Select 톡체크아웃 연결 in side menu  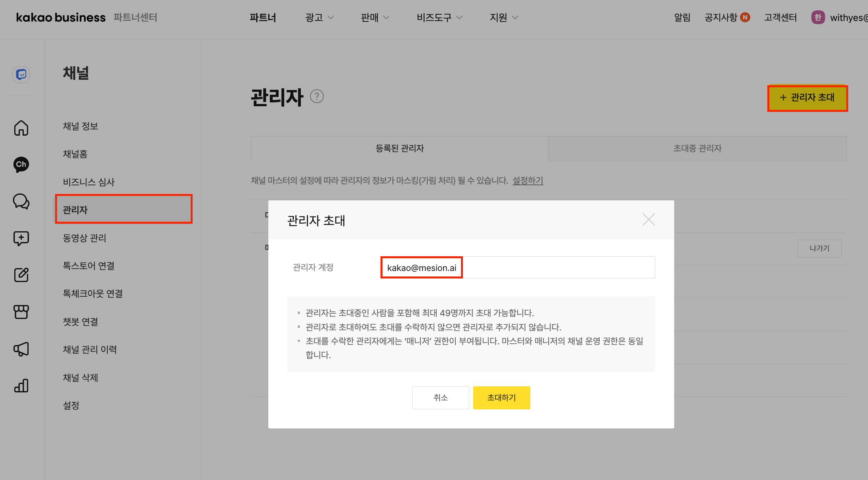pyautogui.click(x=93, y=294)
